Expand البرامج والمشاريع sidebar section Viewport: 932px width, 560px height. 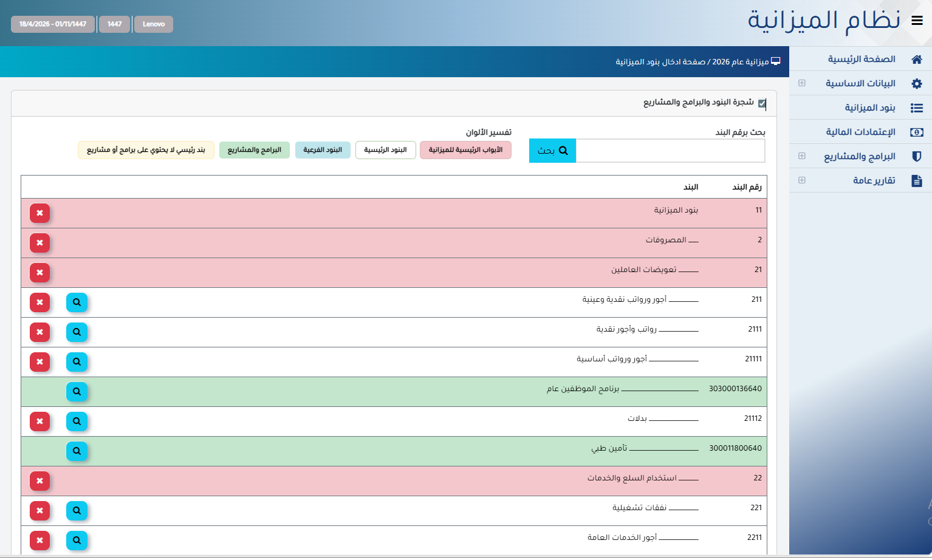coord(802,156)
